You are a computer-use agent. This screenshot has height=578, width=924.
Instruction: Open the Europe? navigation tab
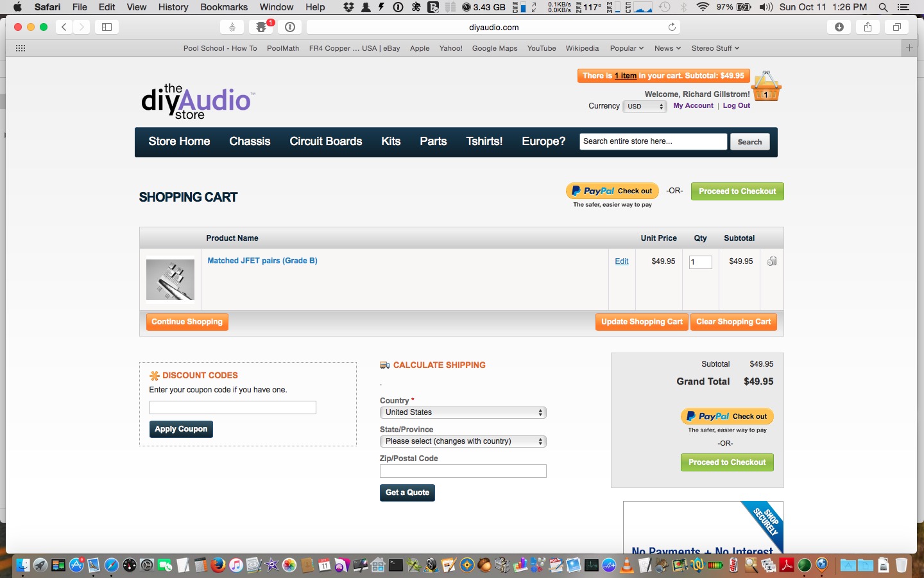(543, 141)
